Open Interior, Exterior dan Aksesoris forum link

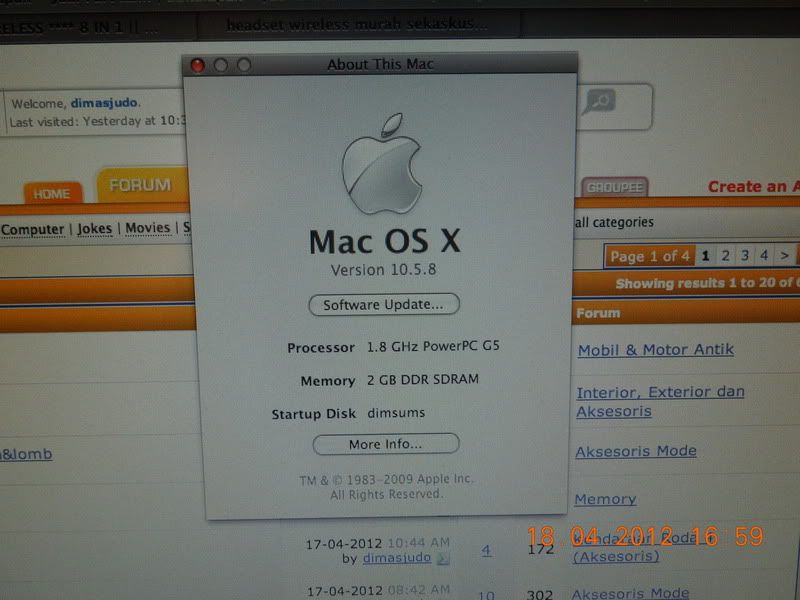[660, 402]
